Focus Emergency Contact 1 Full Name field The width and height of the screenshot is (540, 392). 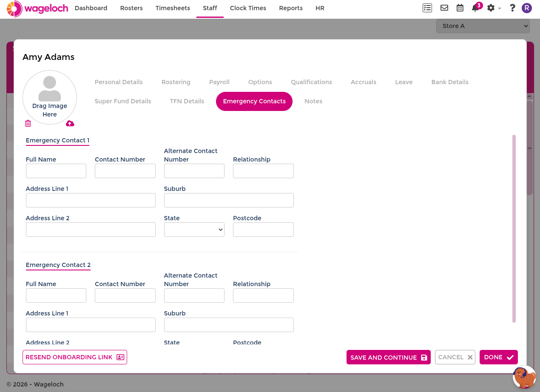(56, 171)
